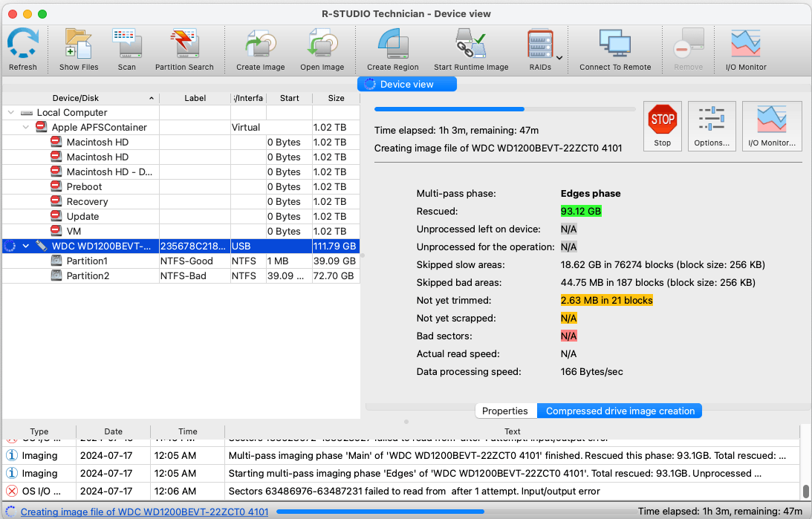Click the Edges phase value
The width and height of the screenshot is (812, 519).
coord(591,194)
